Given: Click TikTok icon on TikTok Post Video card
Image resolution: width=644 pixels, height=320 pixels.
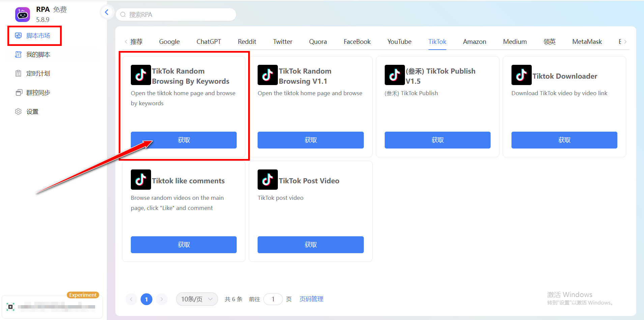Looking at the screenshot, I should (268, 180).
